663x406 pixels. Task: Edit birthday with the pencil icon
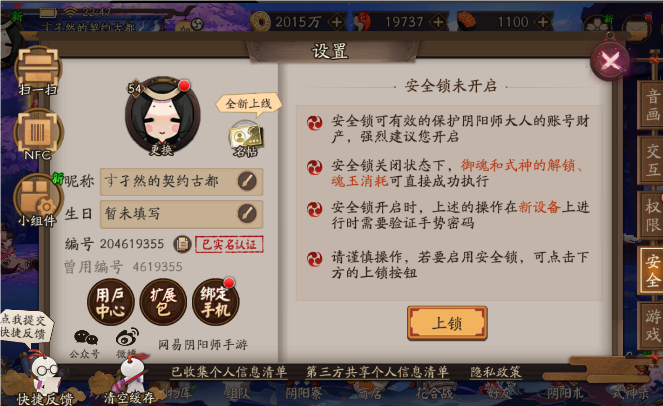(x=247, y=214)
